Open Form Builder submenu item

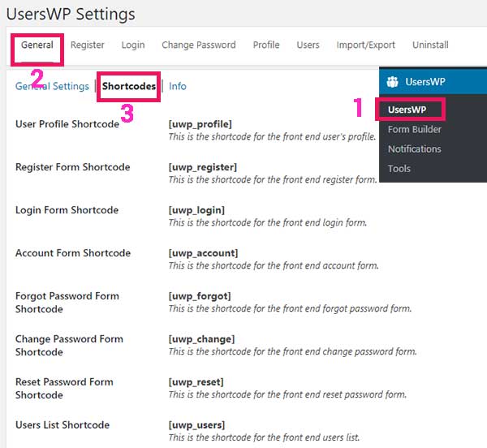pos(414,130)
